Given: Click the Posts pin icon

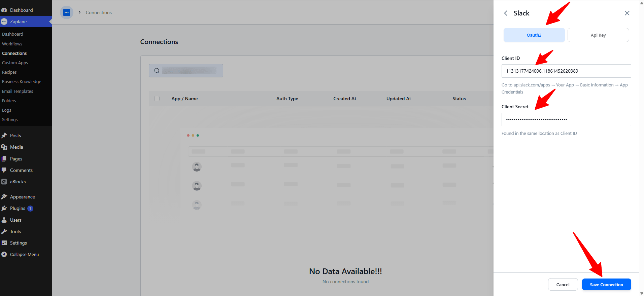Looking at the screenshot, I should pyautogui.click(x=4, y=136).
